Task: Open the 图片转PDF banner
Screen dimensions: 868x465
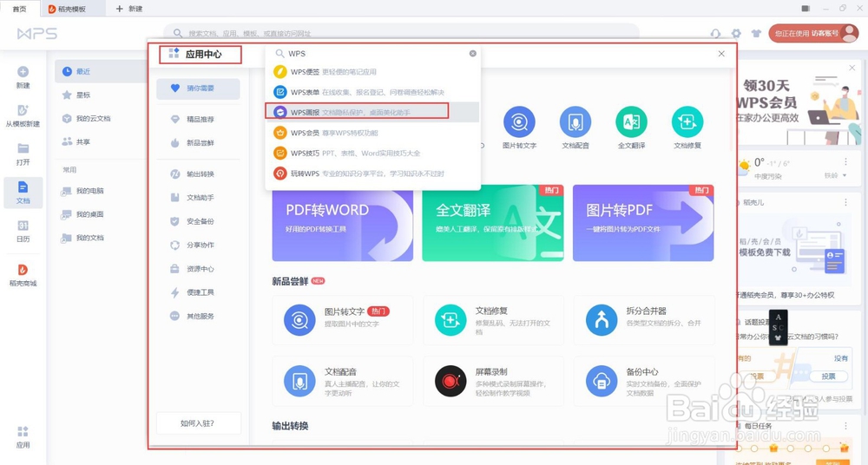Action: [x=643, y=223]
